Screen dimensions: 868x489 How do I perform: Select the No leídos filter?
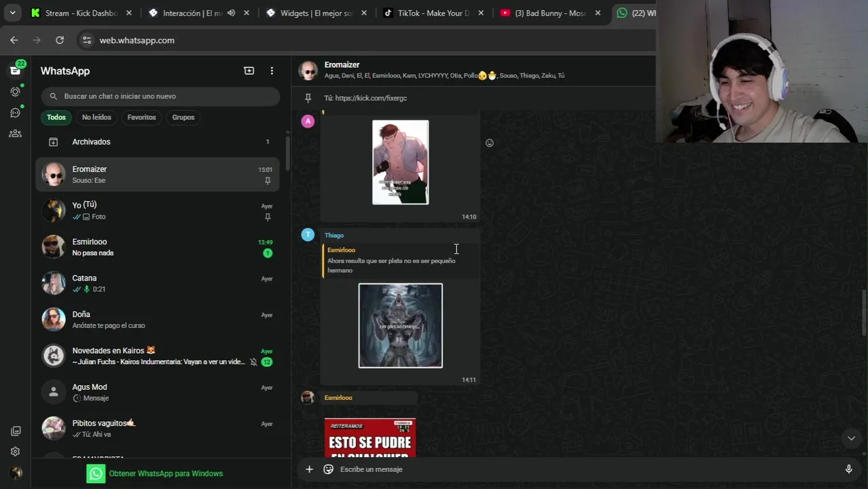click(x=96, y=117)
